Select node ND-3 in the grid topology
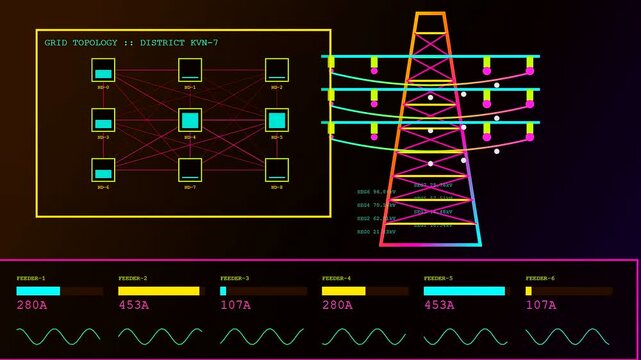The image size is (641, 360). pyautogui.click(x=103, y=120)
